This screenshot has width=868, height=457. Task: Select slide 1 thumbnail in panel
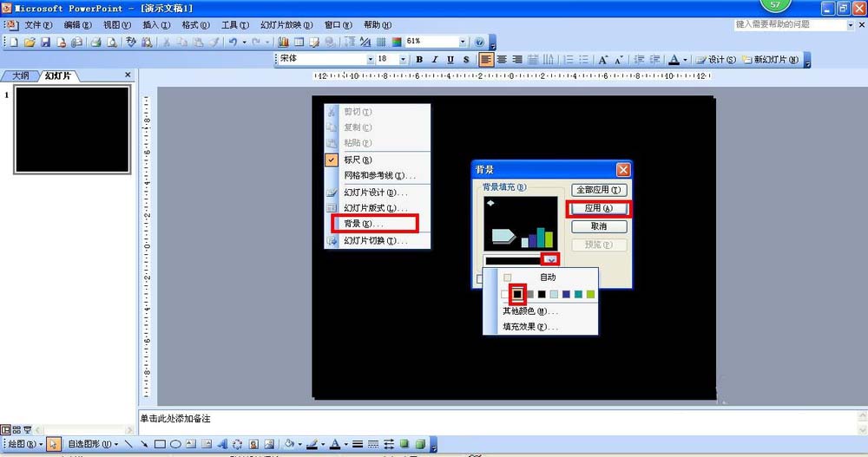pos(73,130)
